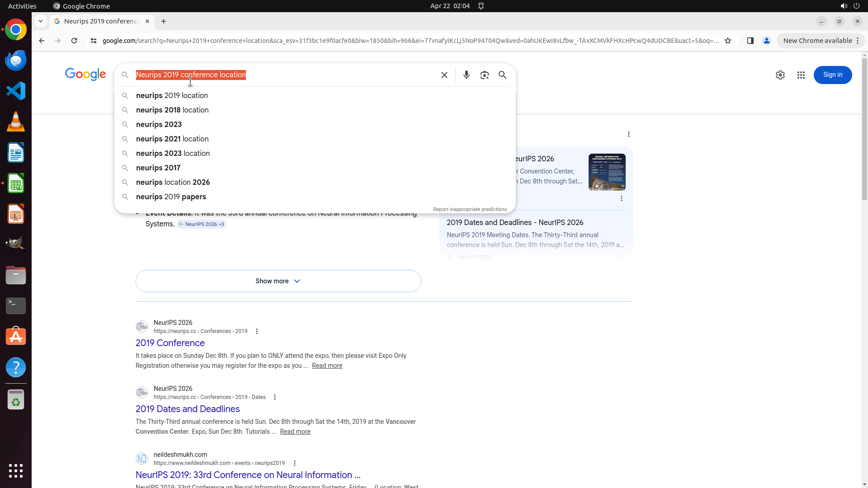Open new tab with plus button
Image resolution: width=868 pixels, height=488 pixels.
click(x=164, y=21)
